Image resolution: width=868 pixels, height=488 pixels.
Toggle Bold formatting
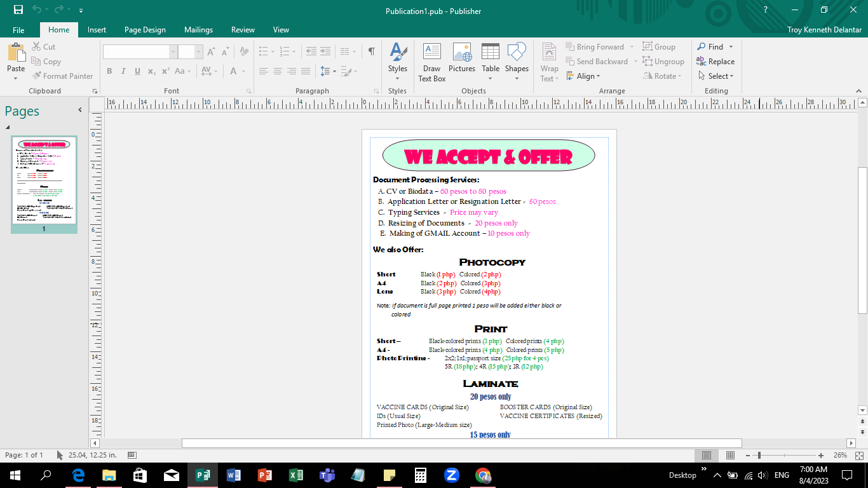click(109, 71)
